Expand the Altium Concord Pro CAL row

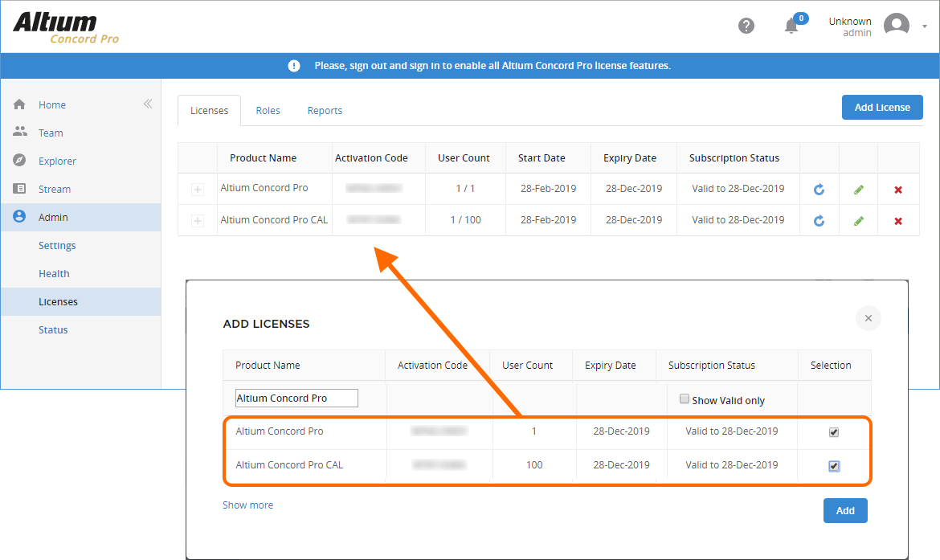pos(198,221)
